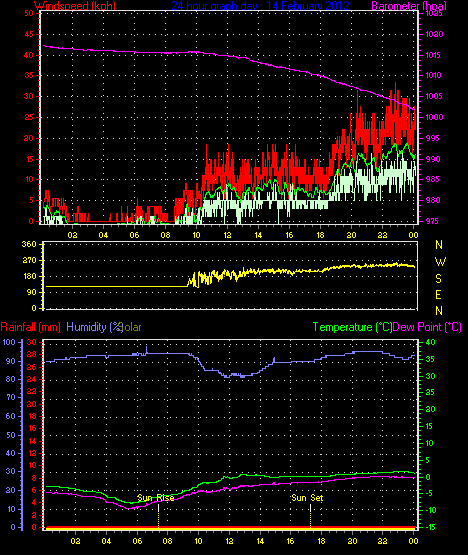The width and height of the screenshot is (468, 555).
Task: Click the -15 value on temperature axis
Action: tap(429, 527)
